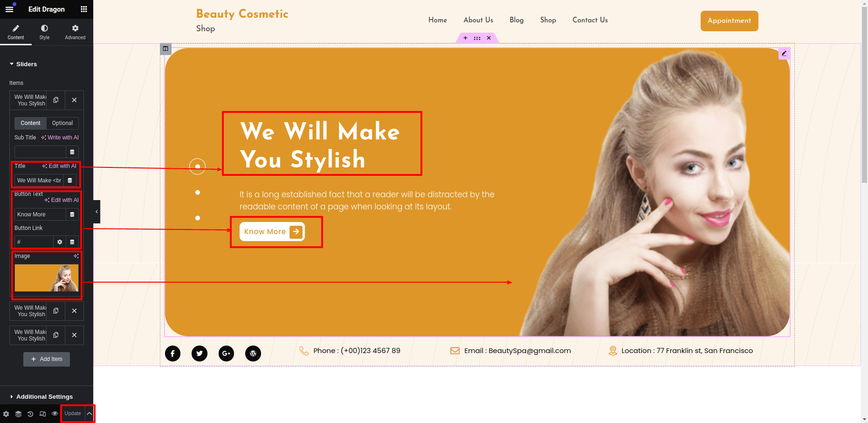
Task: Click the Appointment button
Action: pyautogui.click(x=729, y=21)
